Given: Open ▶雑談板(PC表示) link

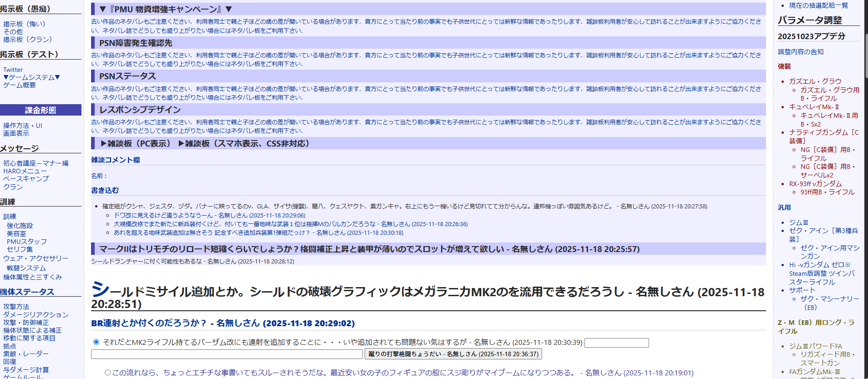Looking at the screenshot, I should 136,143.
